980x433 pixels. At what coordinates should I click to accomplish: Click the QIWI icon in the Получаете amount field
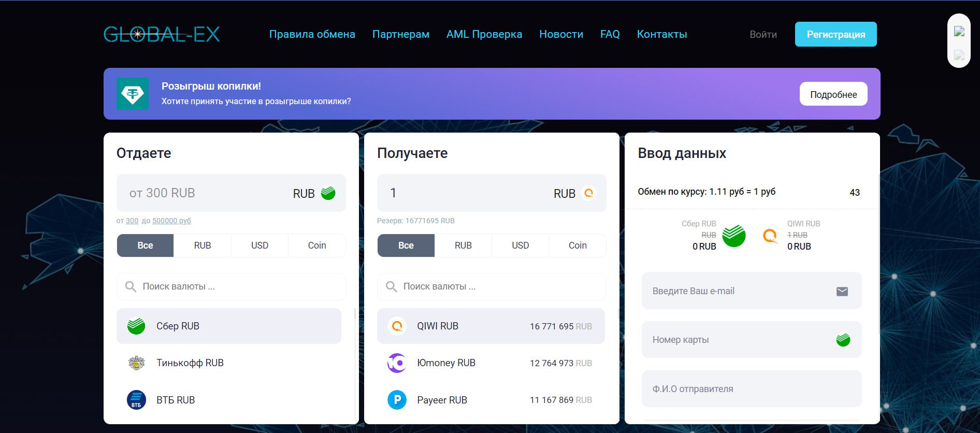coord(588,193)
